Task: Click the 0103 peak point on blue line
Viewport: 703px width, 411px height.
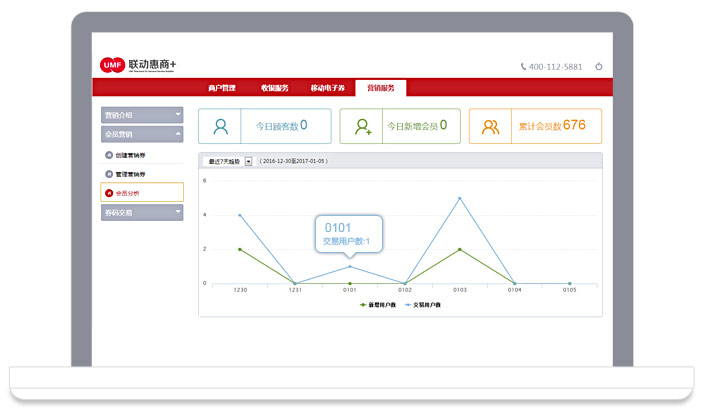Action: 460,198
